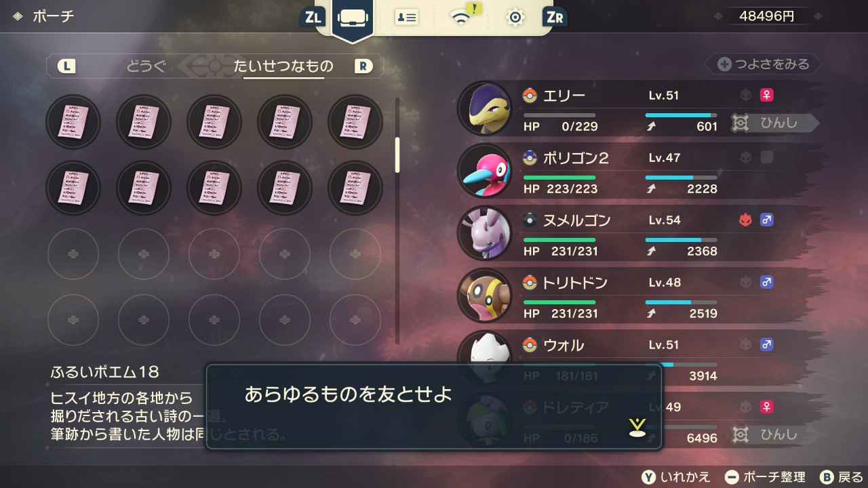Click the L previous-category arrow
The width and height of the screenshot is (868, 488).
click(66, 66)
